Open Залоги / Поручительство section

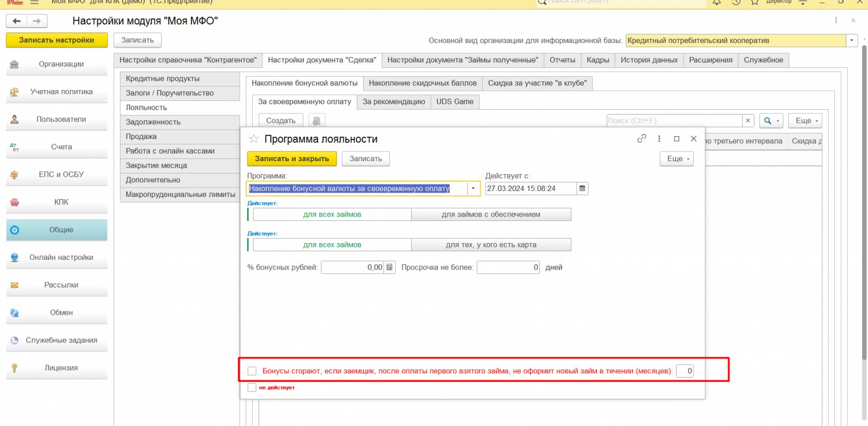[x=180, y=93]
